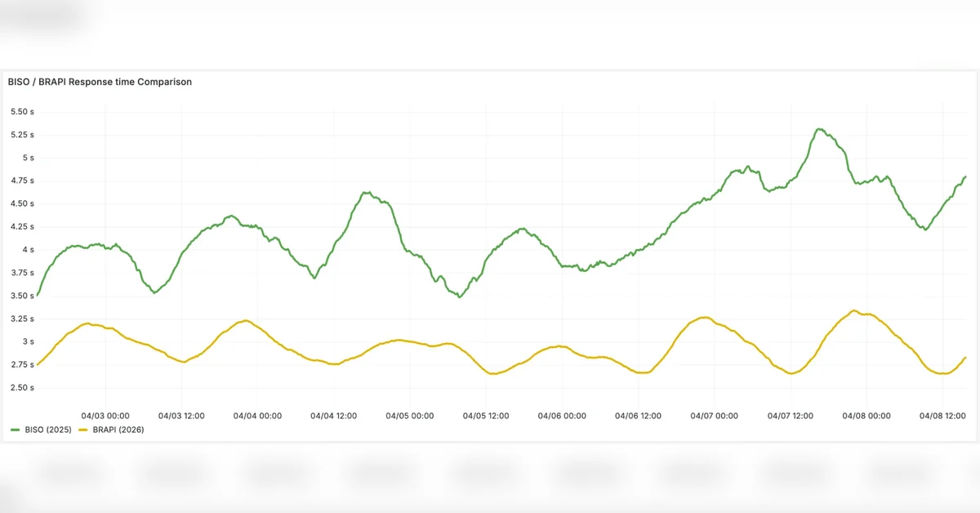Click the 2.75 s y-axis label
980x513 pixels.
22,364
